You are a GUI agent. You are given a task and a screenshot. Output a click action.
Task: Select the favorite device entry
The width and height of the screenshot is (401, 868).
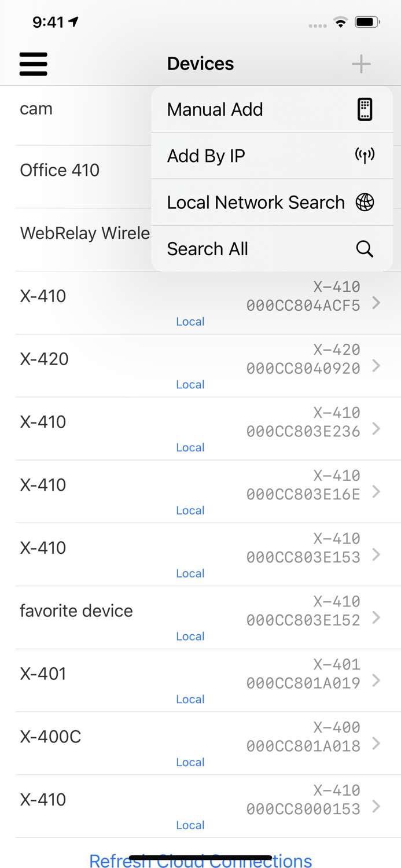[x=76, y=610]
